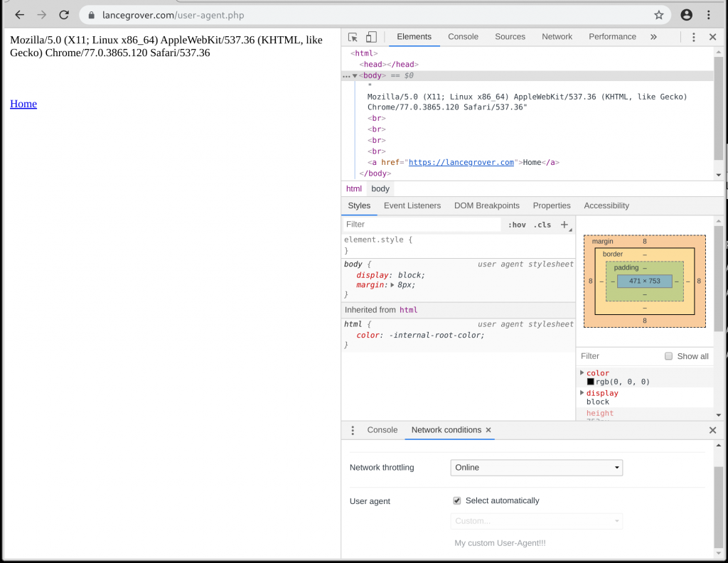Screen dimensions: 728x563
Task: Select the closing body tag row
Action: [375, 173]
